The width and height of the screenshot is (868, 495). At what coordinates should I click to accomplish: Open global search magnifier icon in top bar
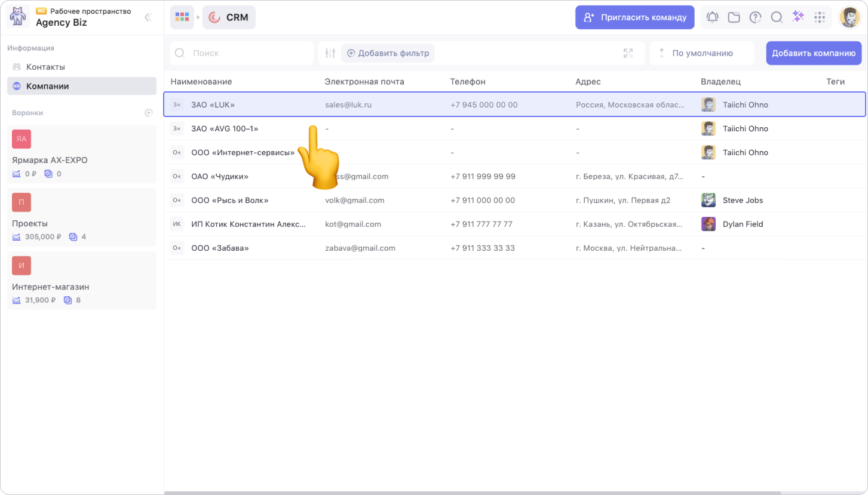click(x=777, y=17)
